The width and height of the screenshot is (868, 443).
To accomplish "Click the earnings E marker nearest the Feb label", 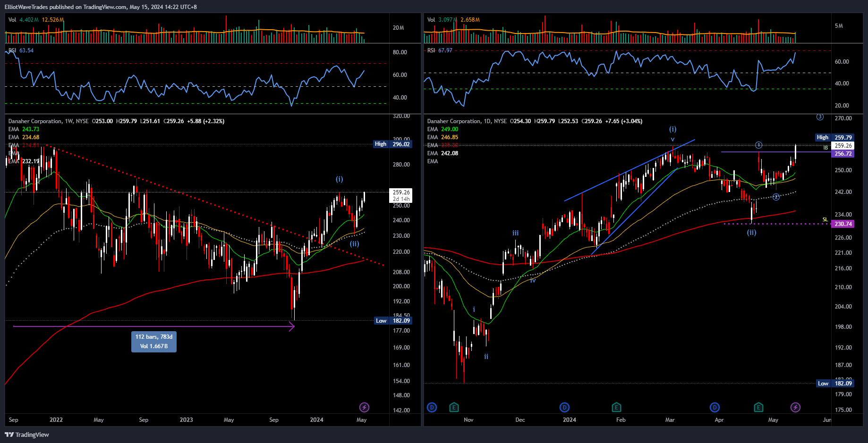I will click(x=616, y=407).
